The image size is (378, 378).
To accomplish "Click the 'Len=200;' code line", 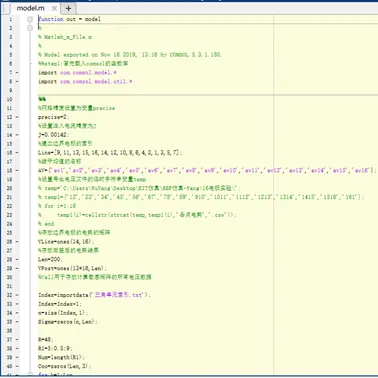I will 50,259.
